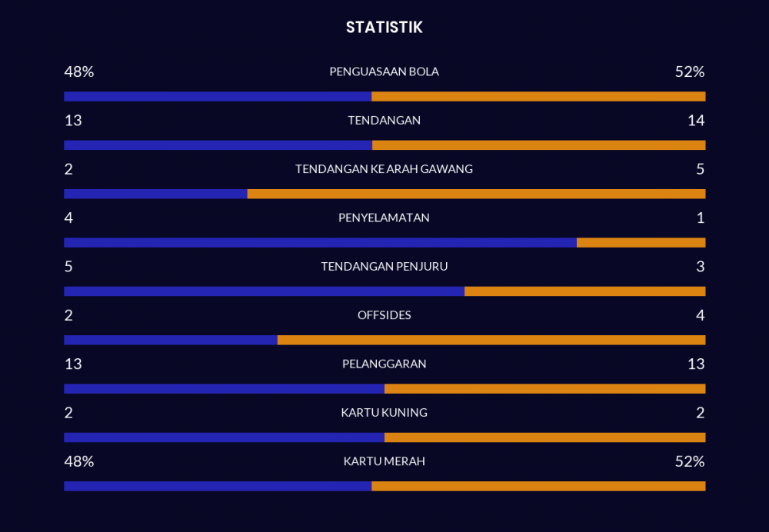Click the OFFSIDES label
Screen dimensions: 769x532
pyautogui.click(x=384, y=315)
